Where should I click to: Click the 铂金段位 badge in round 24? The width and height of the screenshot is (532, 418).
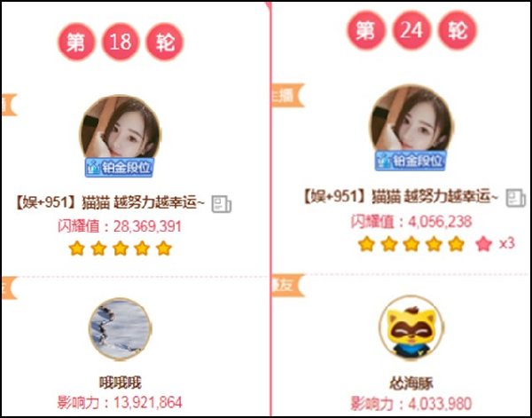coord(411,161)
